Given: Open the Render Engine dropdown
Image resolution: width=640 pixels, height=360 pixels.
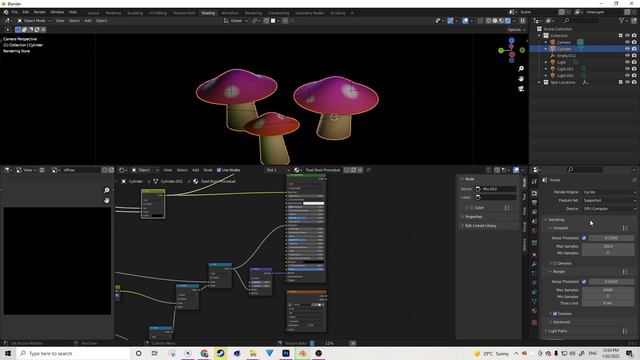Looking at the screenshot, I should [x=609, y=192].
